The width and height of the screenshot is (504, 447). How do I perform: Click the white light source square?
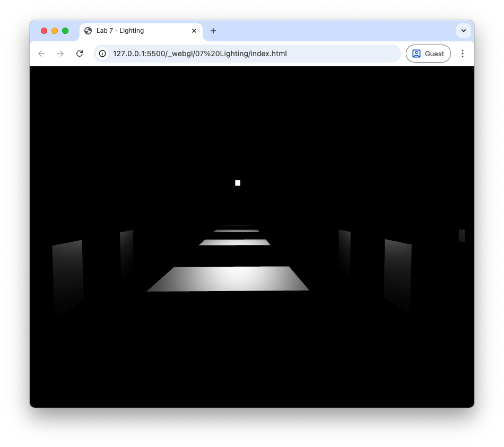238,183
